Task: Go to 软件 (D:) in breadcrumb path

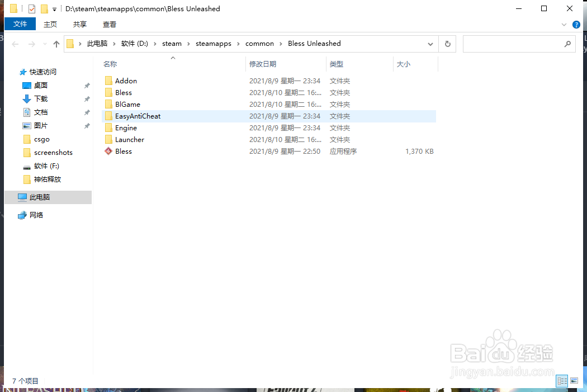Action: pos(134,44)
